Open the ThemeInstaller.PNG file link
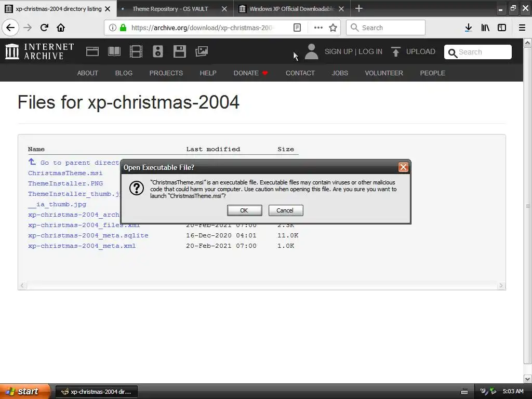 (x=65, y=183)
